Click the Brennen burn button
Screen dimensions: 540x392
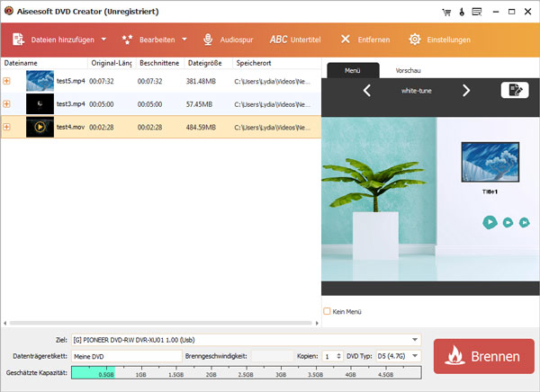click(482, 356)
